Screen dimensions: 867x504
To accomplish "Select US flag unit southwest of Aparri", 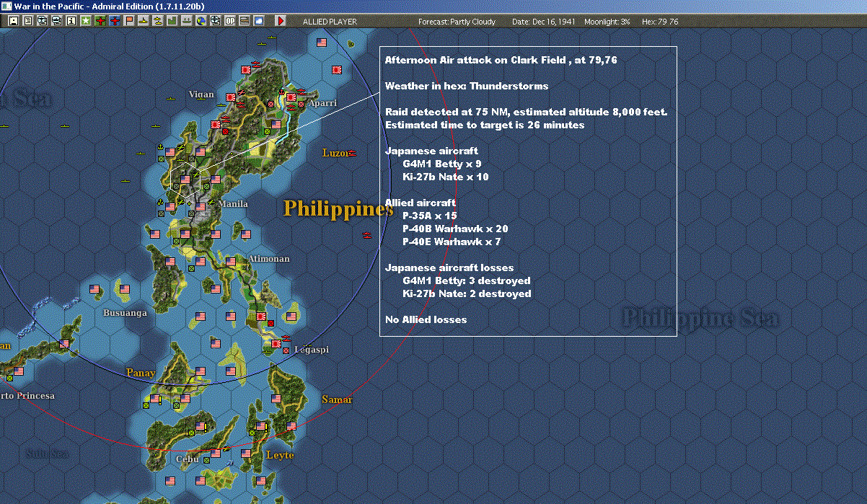I will point(276,125).
